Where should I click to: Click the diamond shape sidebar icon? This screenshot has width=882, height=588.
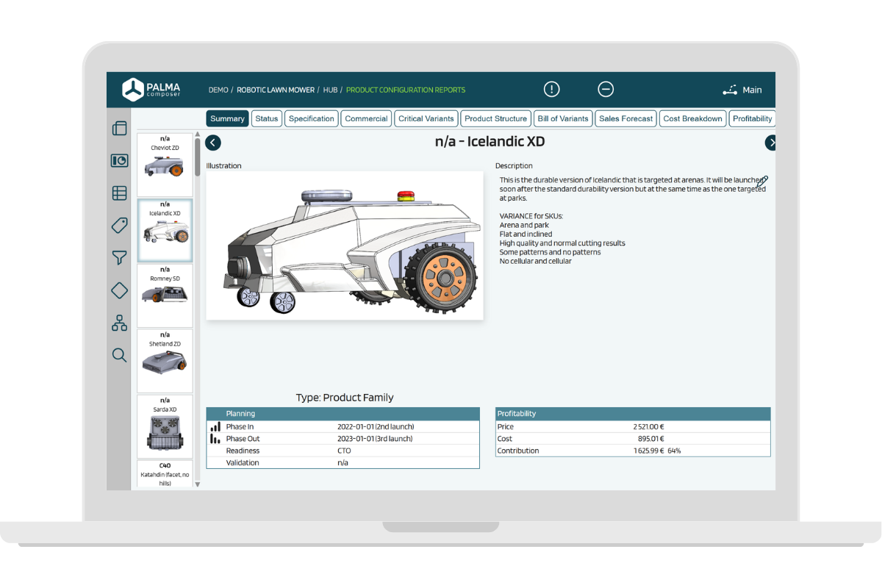(x=119, y=290)
